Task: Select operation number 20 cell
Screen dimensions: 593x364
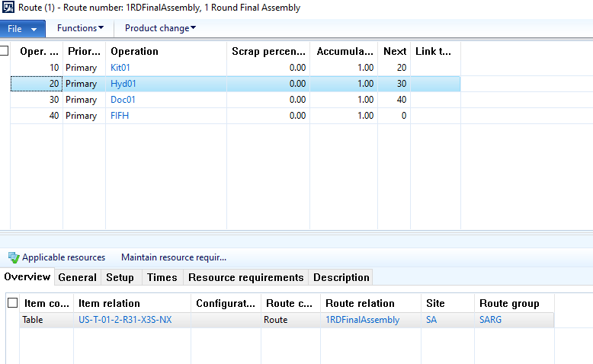Action: (x=37, y=84)
